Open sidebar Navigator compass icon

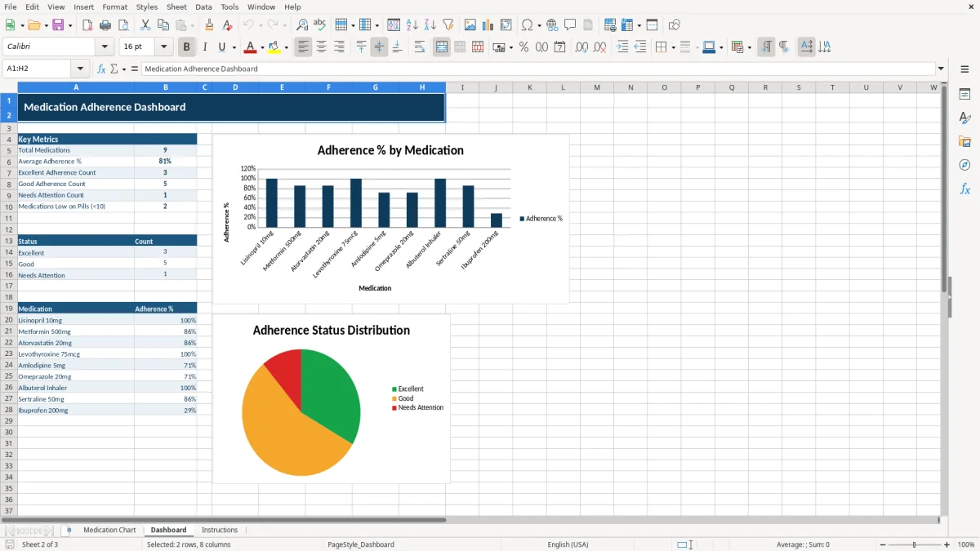[964, 165]
